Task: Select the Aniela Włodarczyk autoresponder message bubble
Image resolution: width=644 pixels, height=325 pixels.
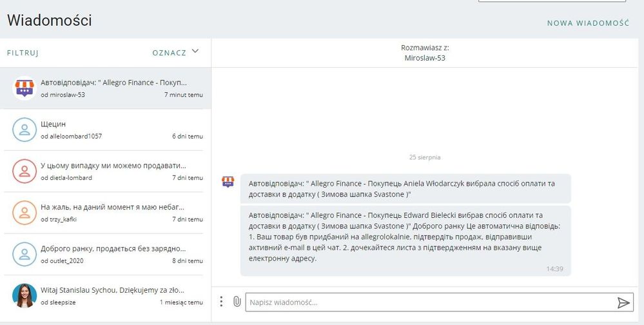Action: click(x=405, y=188)
